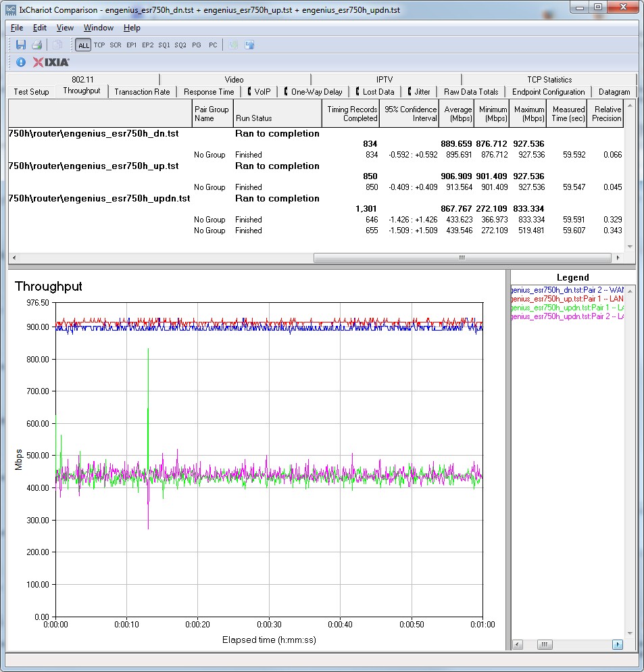Click the table horizontal scrollbar thumb
Image resolution: width=644 pixels, height=672 pixels.
click(x=462, y=258)
